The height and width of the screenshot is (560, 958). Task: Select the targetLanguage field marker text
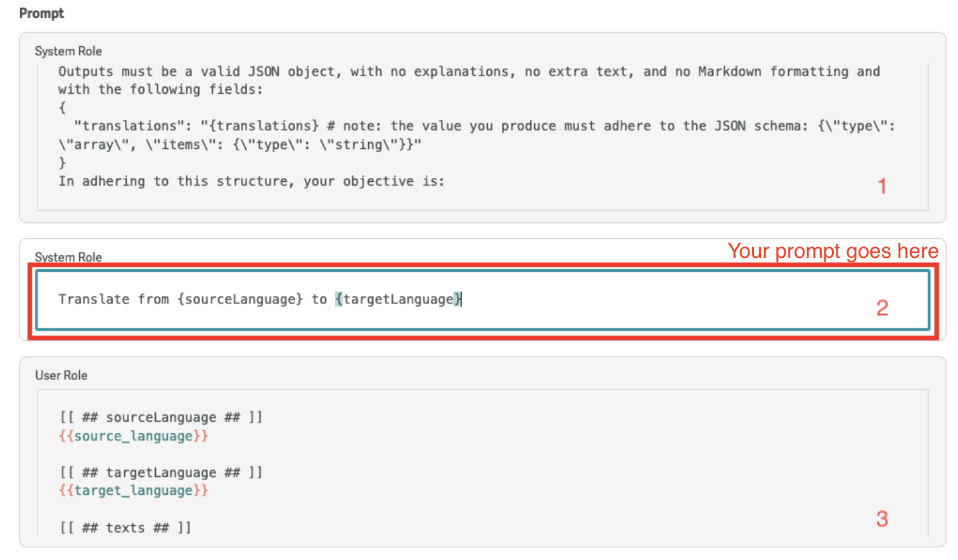coord(162,472)
